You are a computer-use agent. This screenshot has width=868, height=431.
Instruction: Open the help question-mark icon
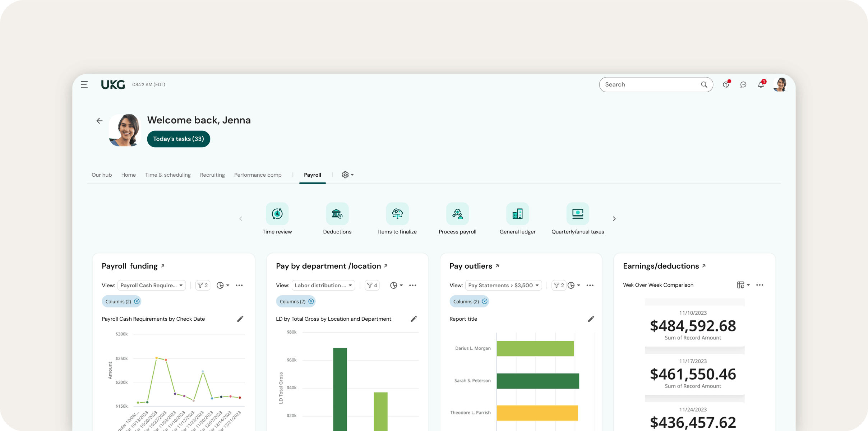pos(726,84)
